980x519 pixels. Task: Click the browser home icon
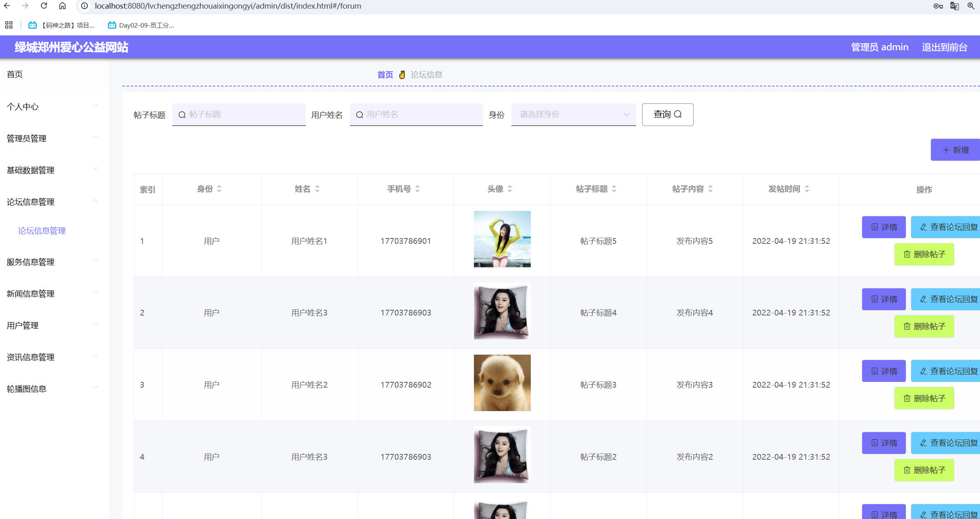[x=62, y=6]
